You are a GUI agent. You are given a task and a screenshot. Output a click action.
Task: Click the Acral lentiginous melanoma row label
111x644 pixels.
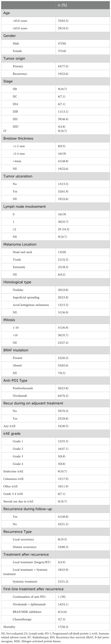pyautogui.click(x=31, y=305)
